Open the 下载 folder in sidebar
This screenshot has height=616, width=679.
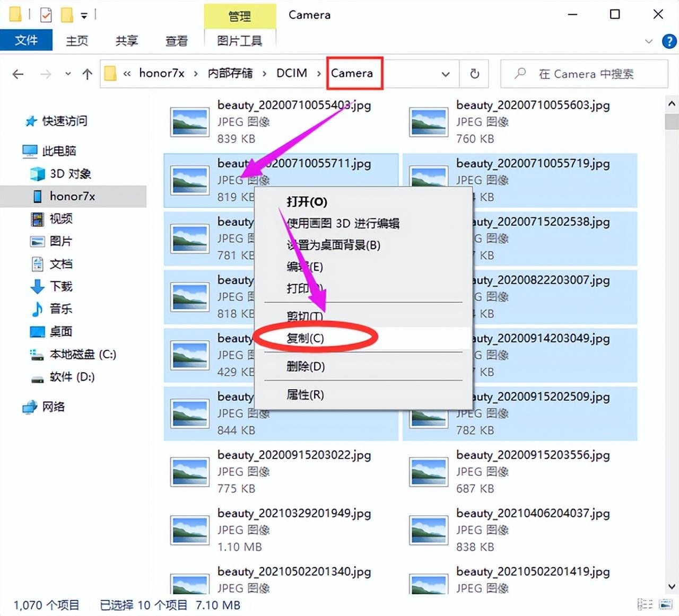(x=52, y=287)
